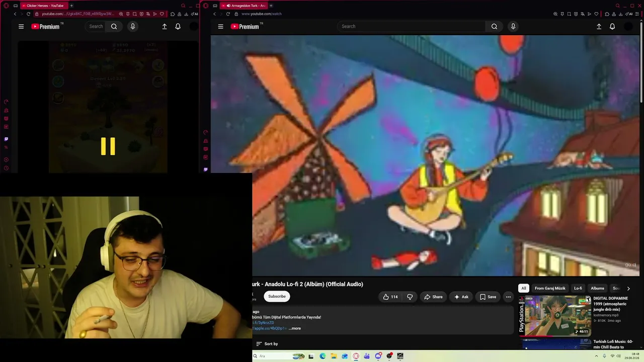Expand the description with ...more
This screenshot has width=644, height=362.
(x=295, y=328)
